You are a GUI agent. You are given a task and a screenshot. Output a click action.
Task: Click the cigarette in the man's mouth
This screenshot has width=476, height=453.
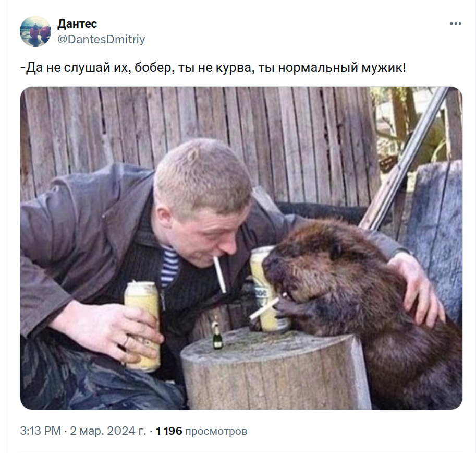click(x=219, y=275)
